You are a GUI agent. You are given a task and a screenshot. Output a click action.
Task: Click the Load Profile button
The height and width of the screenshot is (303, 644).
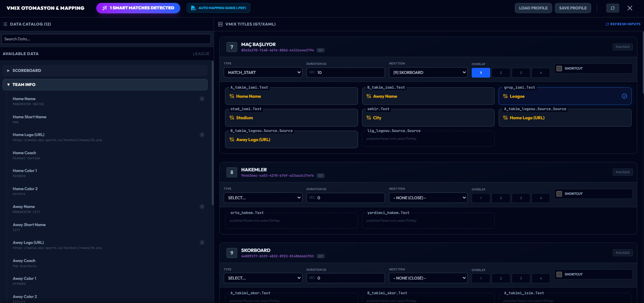533,8
